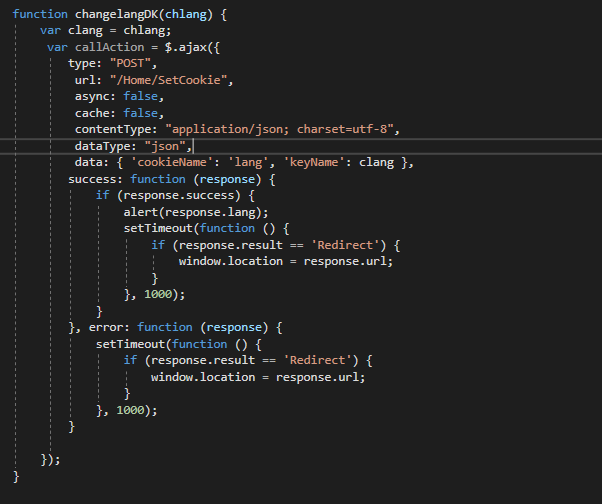The width and height of the screenshot is (602, 504).
Task: Click the cache property key
Action: coord(92,113)
